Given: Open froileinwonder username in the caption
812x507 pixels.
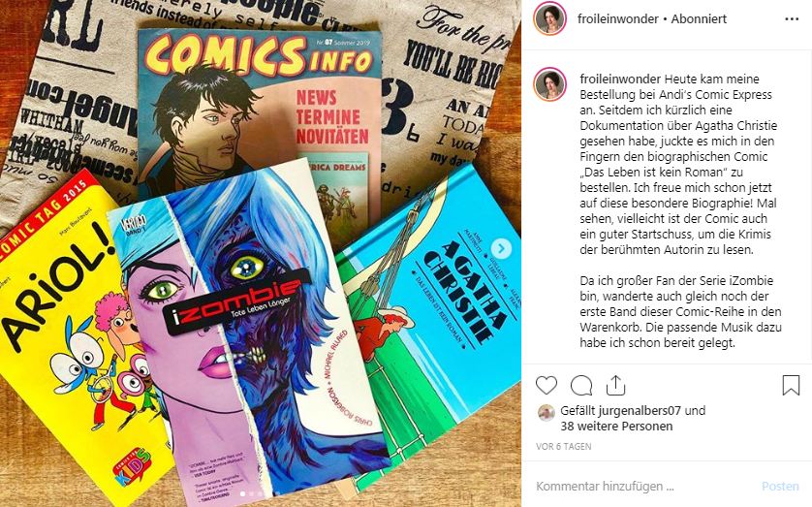Looking at the screenshot, I should 620,79.
